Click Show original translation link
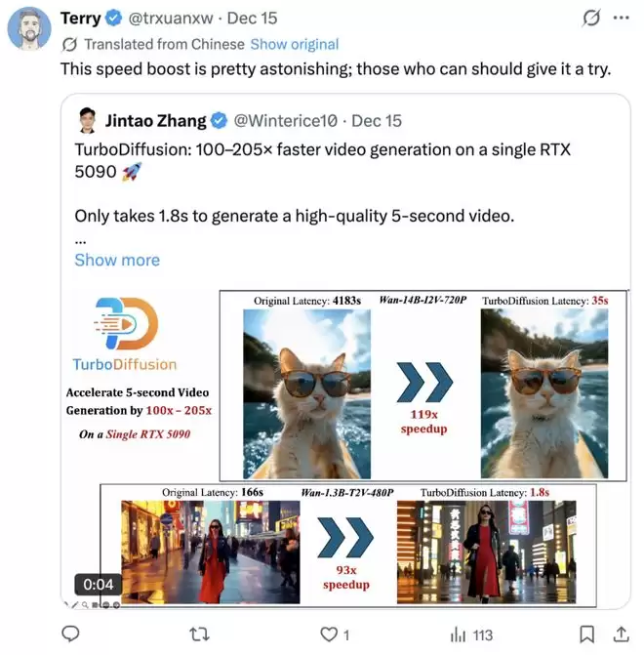This screenshot has height=655, width=644. coord(295,44)
